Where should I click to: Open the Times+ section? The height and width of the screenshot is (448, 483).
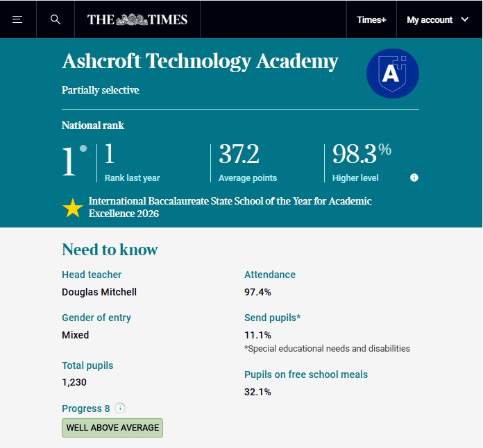click(x=371, y=20)
